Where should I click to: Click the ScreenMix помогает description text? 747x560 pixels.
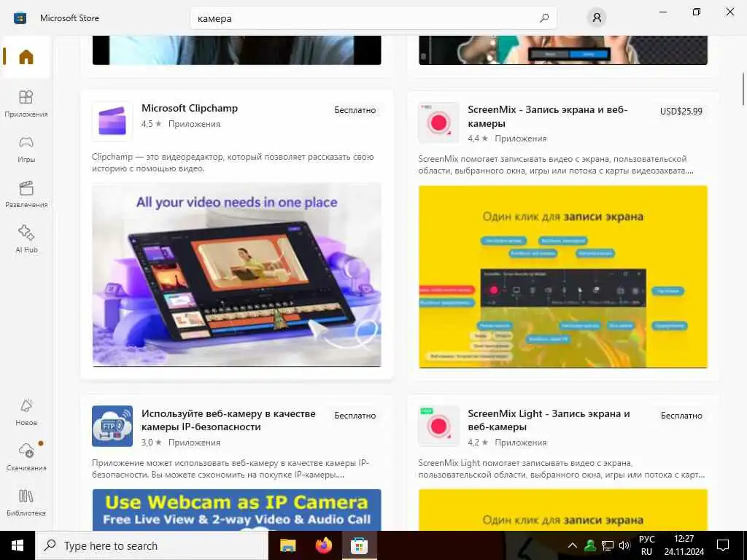[x=556, y=165]
